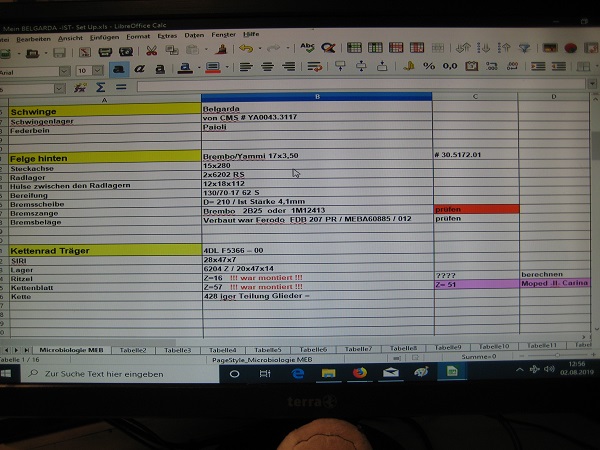
Task: Click the Print icon in toolbar
Action: pyautogui.click(x=105, y=52)
